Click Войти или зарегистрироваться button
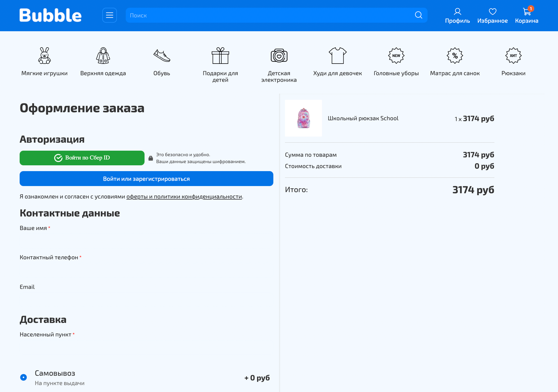 (146, 179)
